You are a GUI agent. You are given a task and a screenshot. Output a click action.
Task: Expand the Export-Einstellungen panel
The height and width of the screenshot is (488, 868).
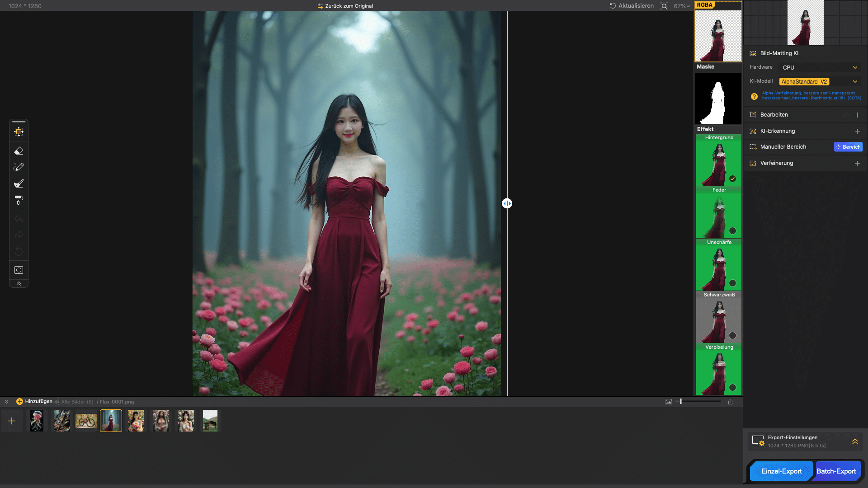854,441
